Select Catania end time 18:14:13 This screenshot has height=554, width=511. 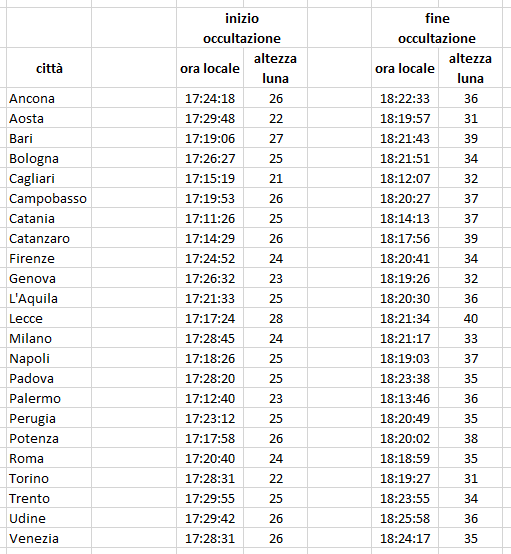(405, 218)
